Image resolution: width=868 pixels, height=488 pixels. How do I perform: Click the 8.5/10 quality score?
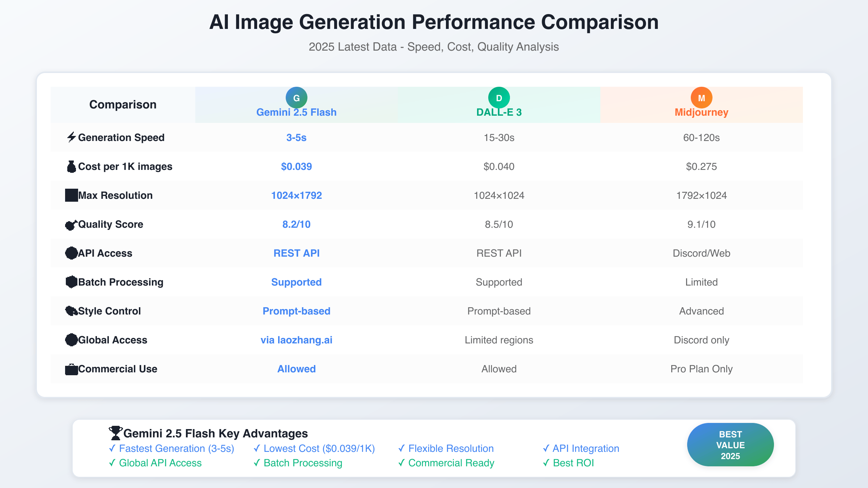pos(499,224)
